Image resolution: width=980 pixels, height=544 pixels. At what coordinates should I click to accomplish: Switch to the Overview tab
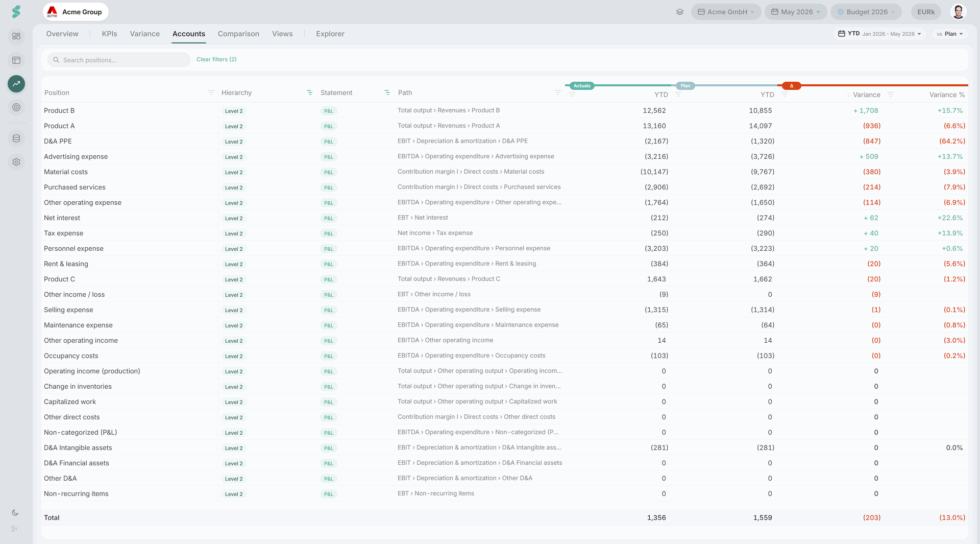point(62,34)
